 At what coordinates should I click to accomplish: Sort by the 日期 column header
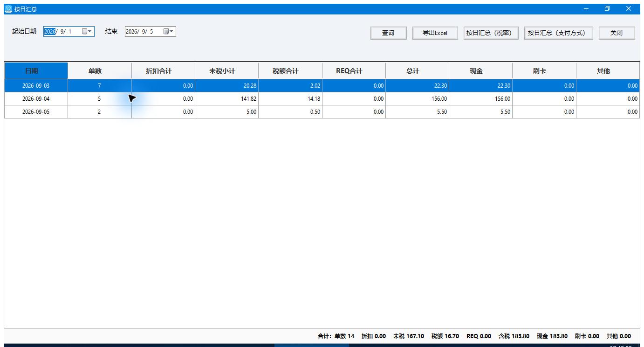[x=36, y=71]
